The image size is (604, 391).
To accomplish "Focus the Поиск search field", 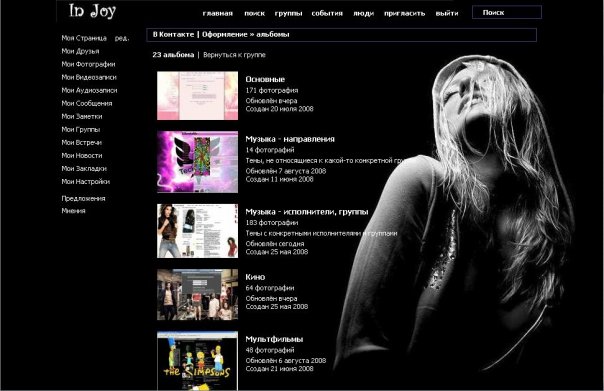I will pyautogui.click(x=507, y=12).
